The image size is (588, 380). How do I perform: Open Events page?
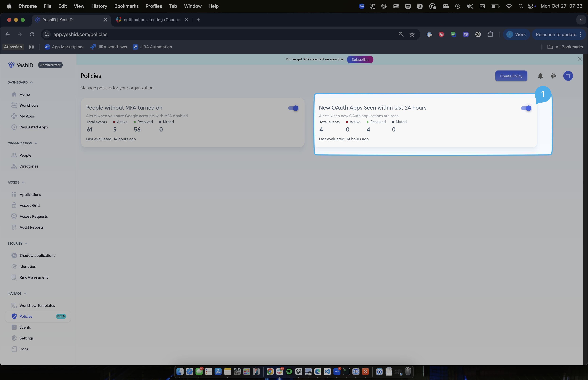pyautogui.click(x=25, y=327)
